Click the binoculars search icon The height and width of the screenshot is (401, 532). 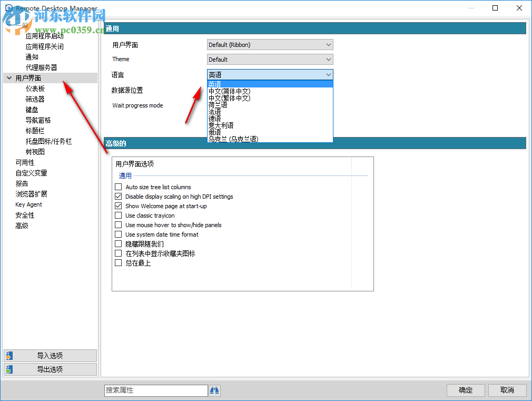click(x=215, y=390)
